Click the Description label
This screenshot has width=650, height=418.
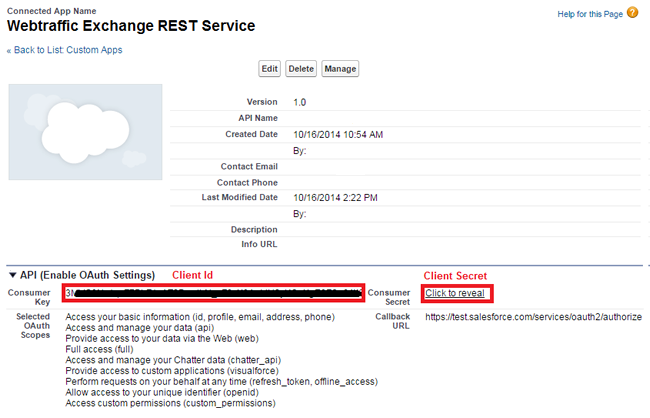tap(254, 230)
